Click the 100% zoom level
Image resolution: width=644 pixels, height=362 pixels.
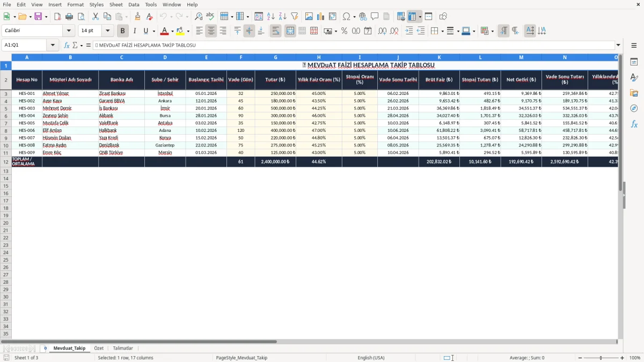(635, 358)
